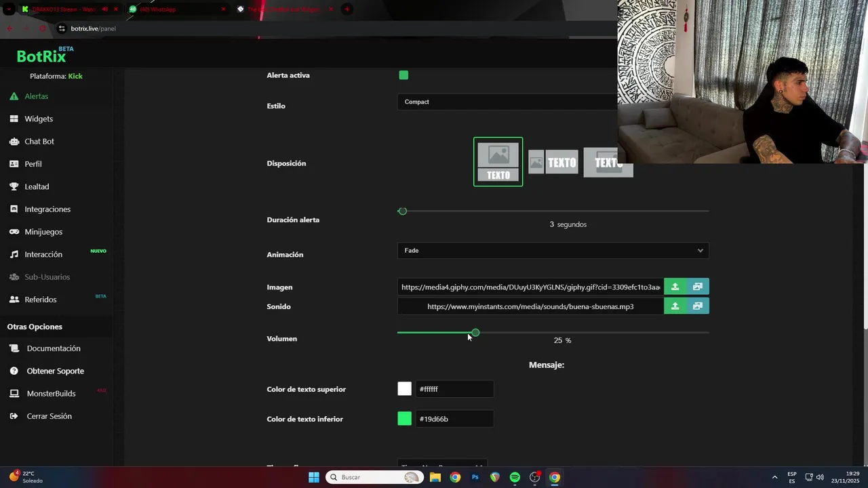Open the Sub-Usuarios section

pyautogui.click(x=47, y=277)
